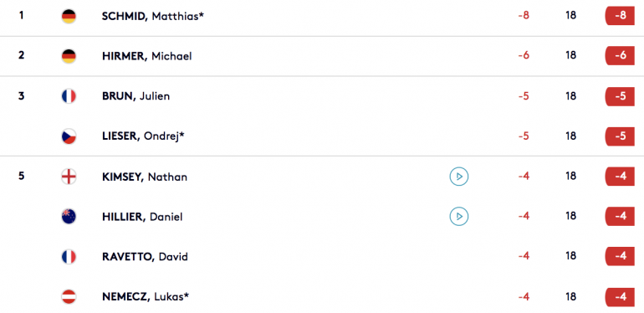644x313 pixels.
Task: Click the Austrian flag beside Lukas Nemecz
Action: 69,296
